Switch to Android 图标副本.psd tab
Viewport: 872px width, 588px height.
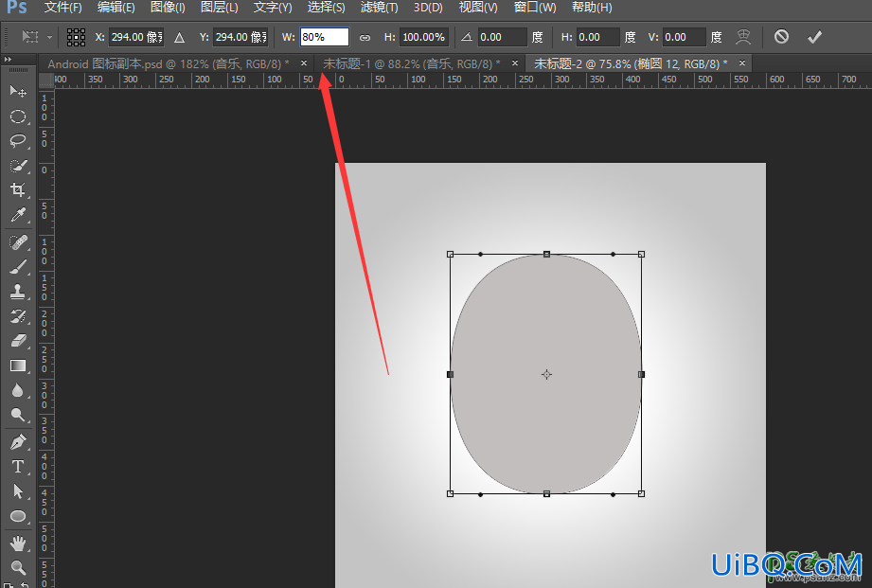pyautogui.click(x=168, y=64)
